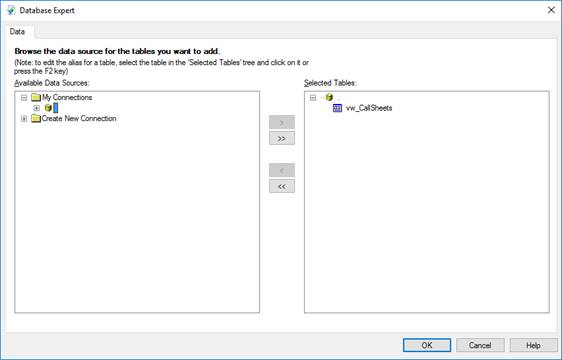Expand the connection under My Connections

coord(36,108)
